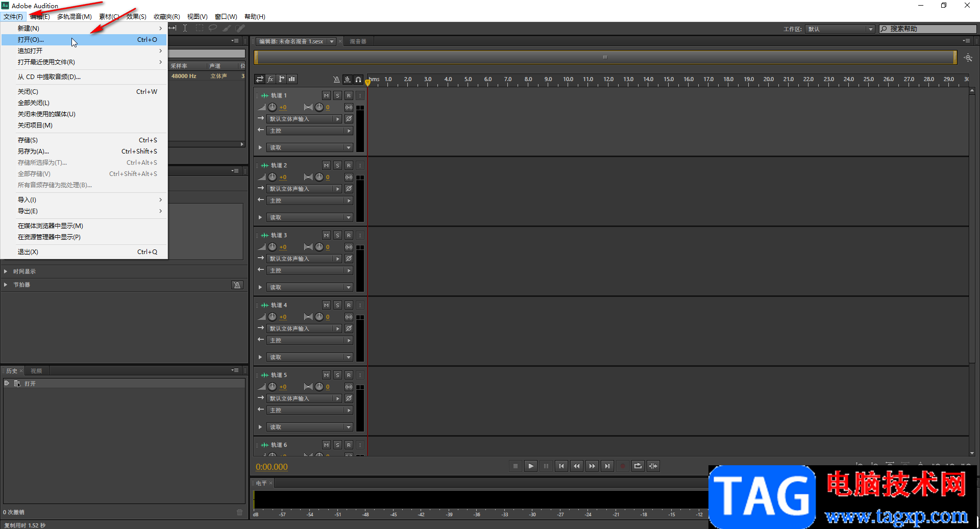Click the Stop transport button

pos(516,466)
